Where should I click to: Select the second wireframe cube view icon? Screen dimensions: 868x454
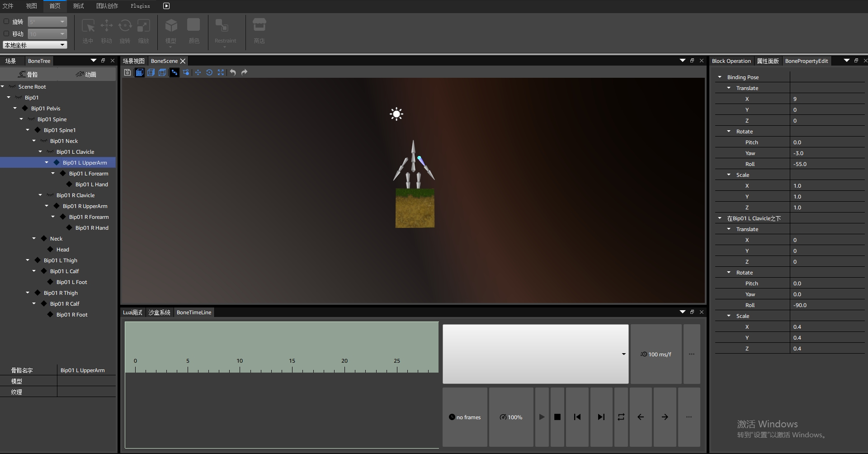coord(151,72)
